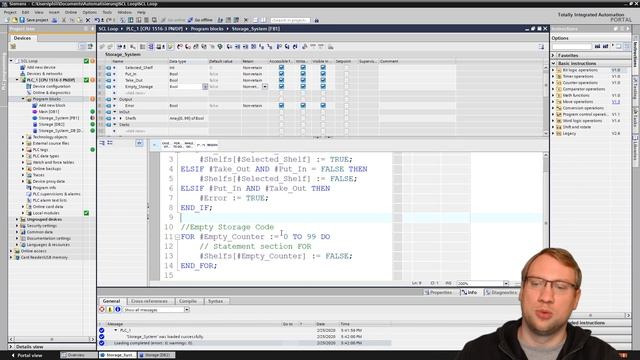This screenshot has height=360, width=640.
Task: Open the Show all messages dropdown
Action: [187, 310]
